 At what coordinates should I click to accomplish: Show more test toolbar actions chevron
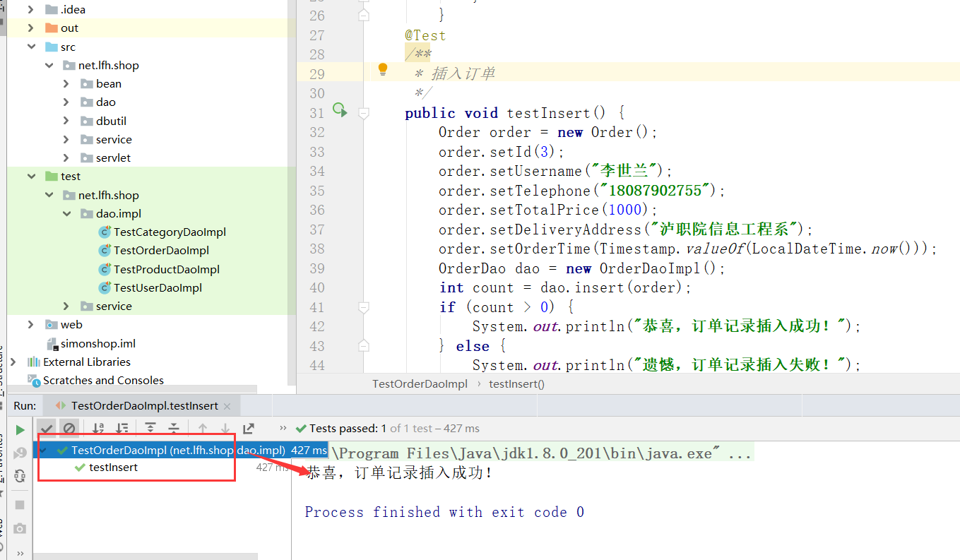283,428
